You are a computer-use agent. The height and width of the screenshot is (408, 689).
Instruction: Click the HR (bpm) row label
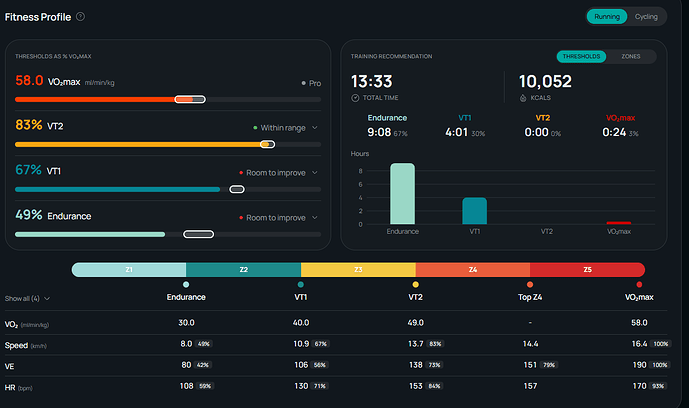coord(18,388)
